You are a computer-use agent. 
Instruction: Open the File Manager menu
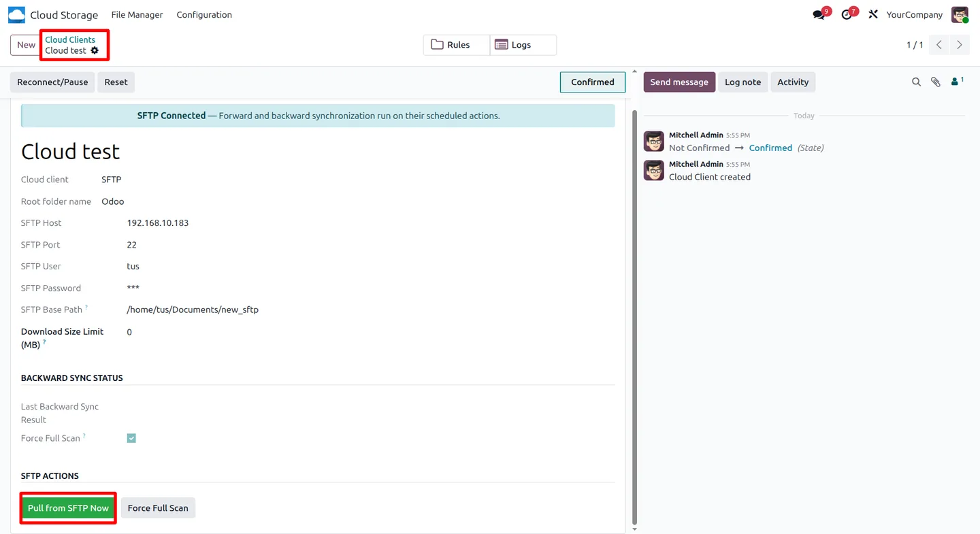click(137, 15)
